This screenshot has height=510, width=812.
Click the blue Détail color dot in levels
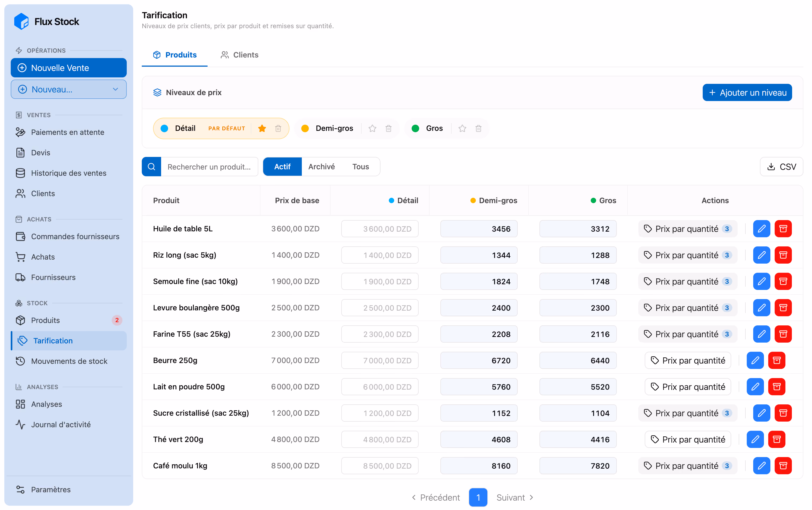point(164,128)
